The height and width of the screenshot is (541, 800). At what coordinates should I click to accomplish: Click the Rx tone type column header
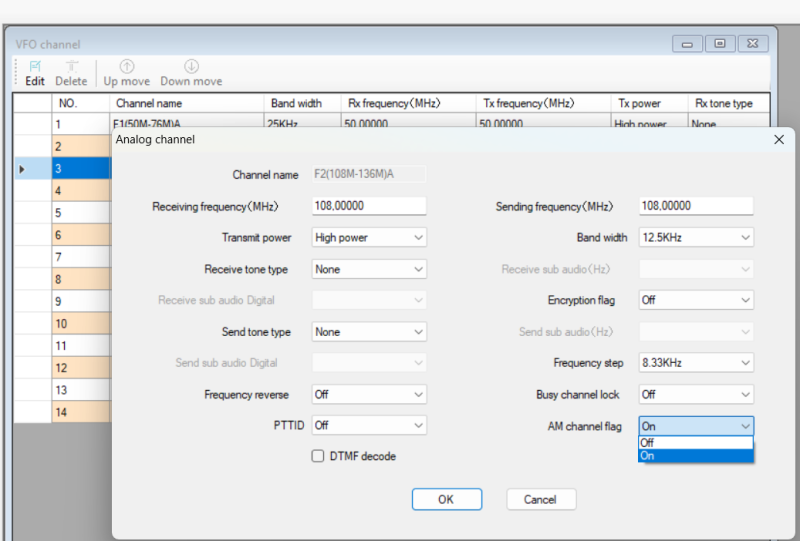tap(728, 103)
